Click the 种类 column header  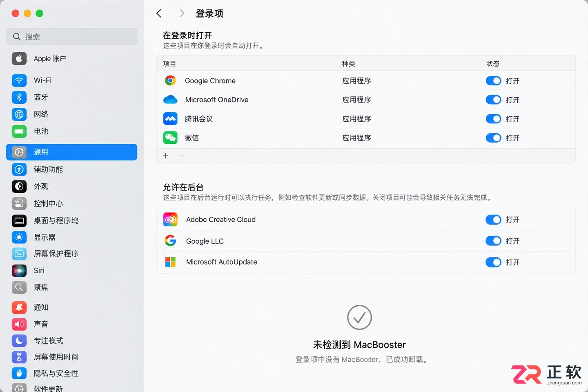349,64
